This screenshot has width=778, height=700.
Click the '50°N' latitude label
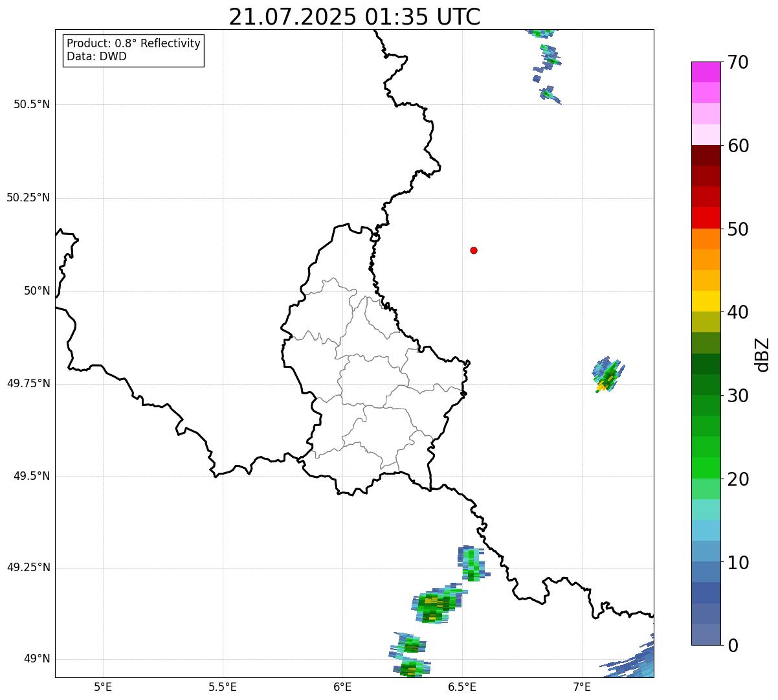coord(38,291)
